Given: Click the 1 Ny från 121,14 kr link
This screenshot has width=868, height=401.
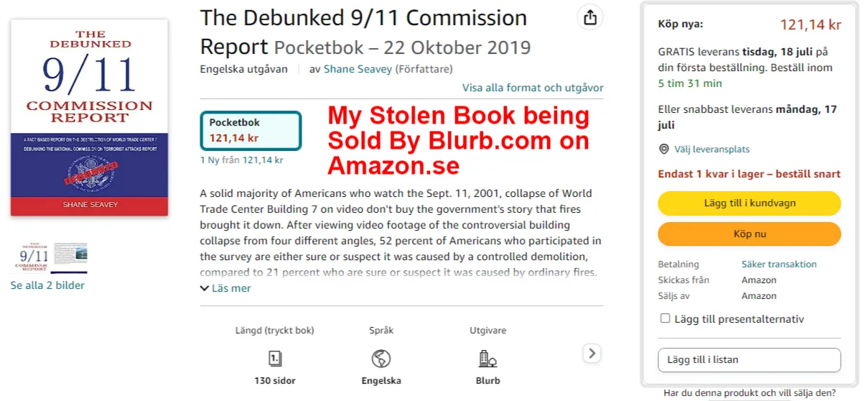Looking at the screenshot, I should tap(241, 160).
